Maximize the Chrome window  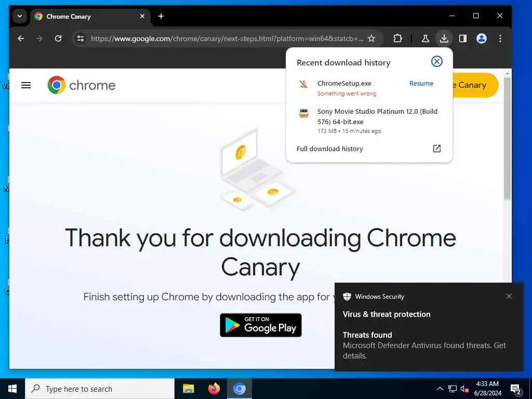pyautogui.click(x=476, y=16)
